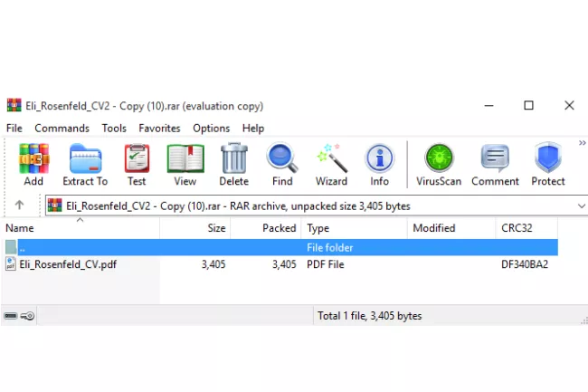The image size is (588, 392).
Task: Open the Help menu
Action: coord(253,129)
